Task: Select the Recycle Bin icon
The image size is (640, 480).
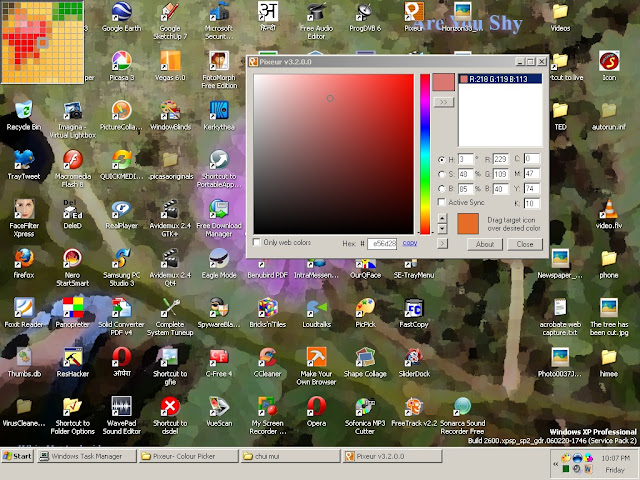Action: (24, 116)
